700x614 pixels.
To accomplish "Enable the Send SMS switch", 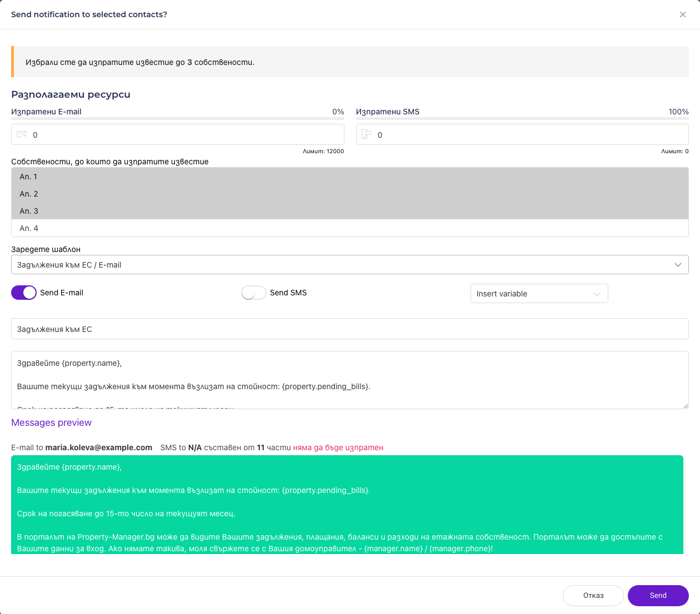I will pyautogui.click(x=254, y=293).
